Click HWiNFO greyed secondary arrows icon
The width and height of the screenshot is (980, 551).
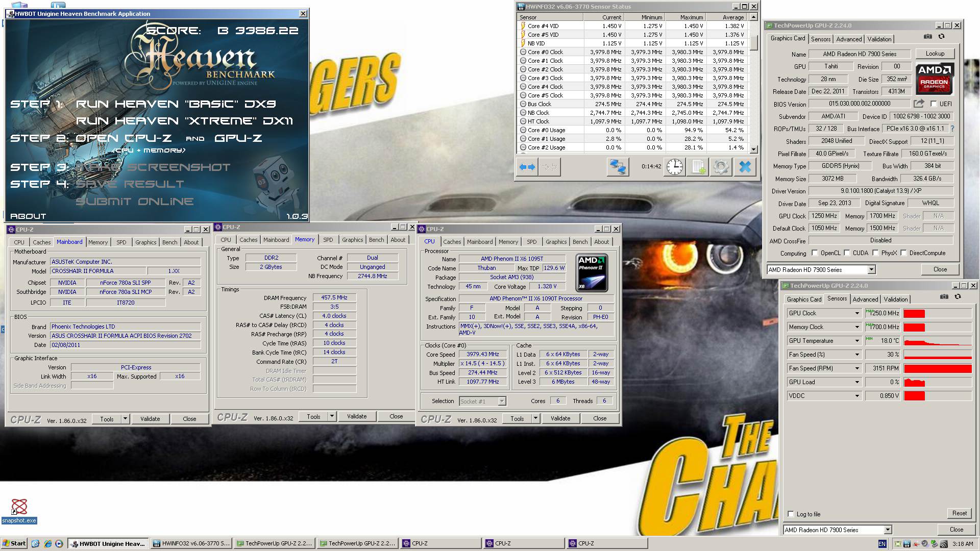point(549,167)
